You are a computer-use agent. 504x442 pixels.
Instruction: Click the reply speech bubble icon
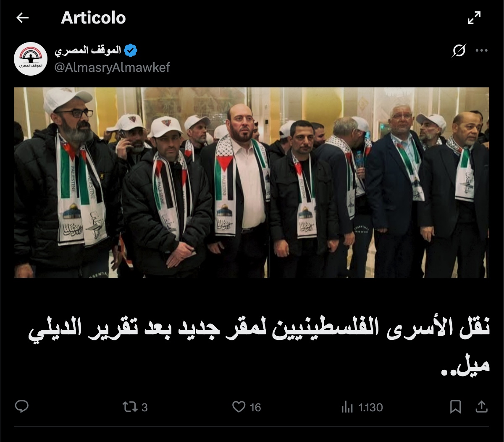pyautogui.click(x=22, y=407)
